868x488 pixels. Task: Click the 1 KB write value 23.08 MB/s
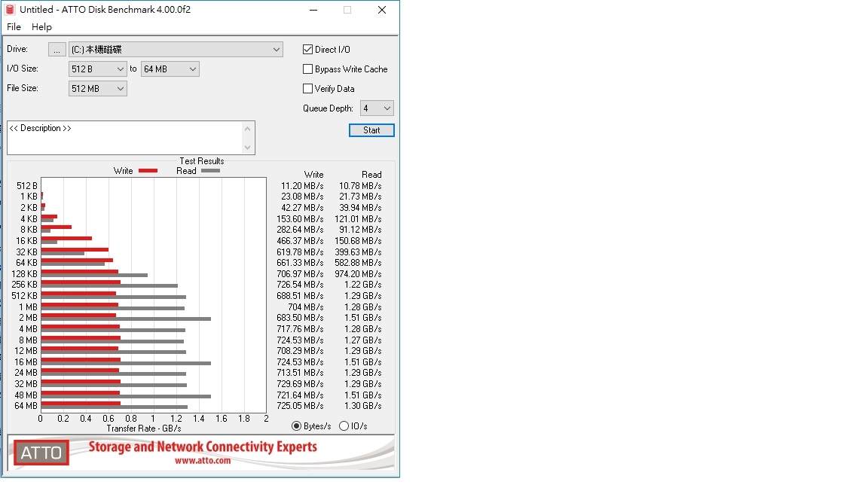click(302, 197)
